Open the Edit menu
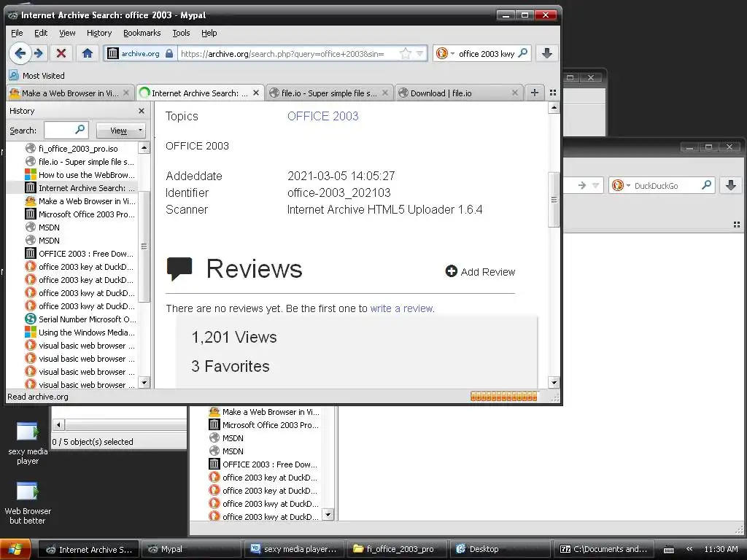The image size is (747, 560). (x=41, y=33)
